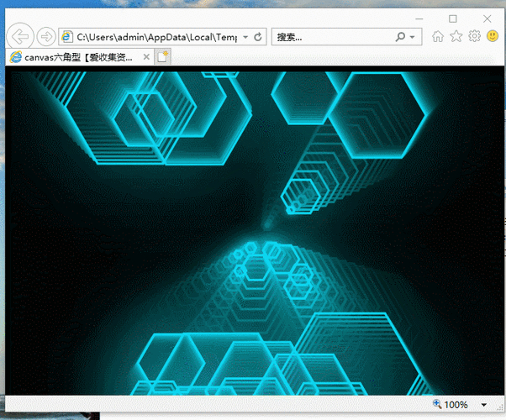Close the canvas六角型 tab
The height and width of the screenshot is (420, 506).
(x=146, y=57)
